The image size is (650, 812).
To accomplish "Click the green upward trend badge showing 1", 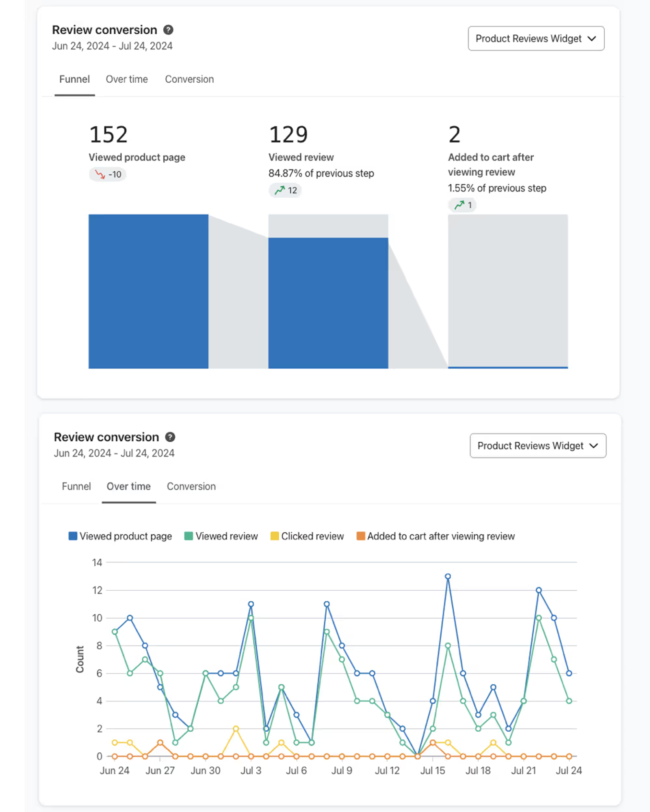I will [x=463, y=205].
